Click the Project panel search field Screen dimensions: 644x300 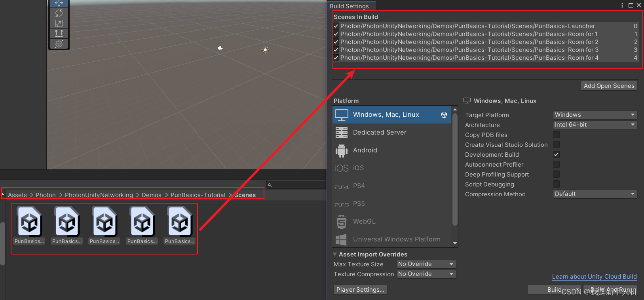pyautogui.click(x=296, y=185)
